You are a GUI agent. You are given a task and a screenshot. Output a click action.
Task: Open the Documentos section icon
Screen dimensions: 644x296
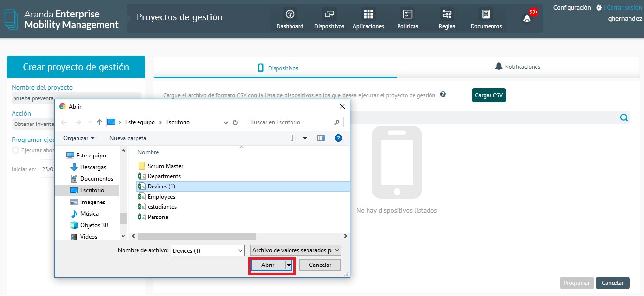click(x=486, y=14)
